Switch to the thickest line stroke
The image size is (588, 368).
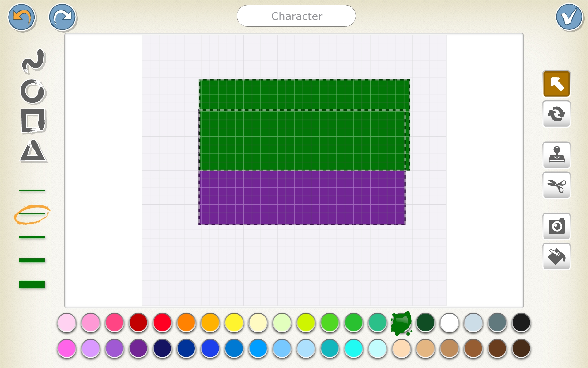point(32,284)
